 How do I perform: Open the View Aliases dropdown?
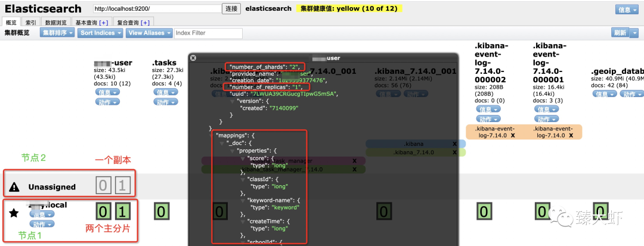click(148, 33)
